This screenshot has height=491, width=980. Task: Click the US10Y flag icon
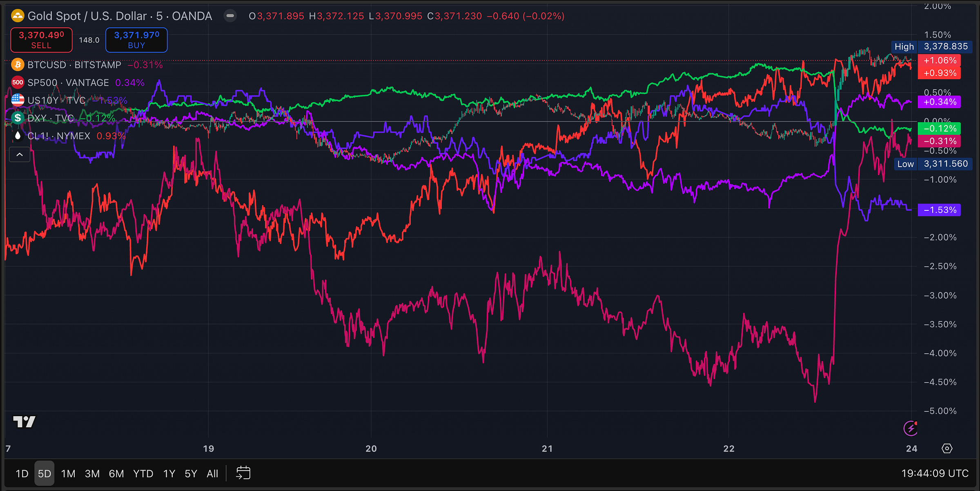(18, 100)
